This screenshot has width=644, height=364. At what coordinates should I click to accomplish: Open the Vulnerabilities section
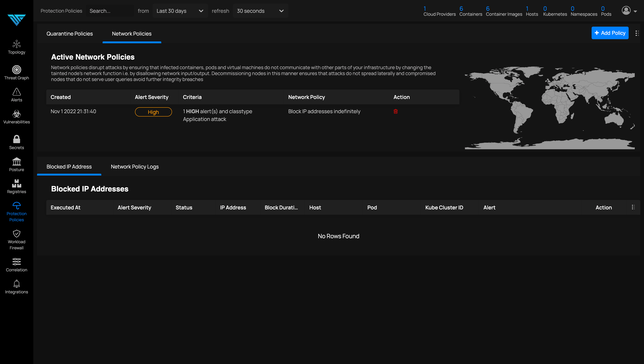[16, 117]
